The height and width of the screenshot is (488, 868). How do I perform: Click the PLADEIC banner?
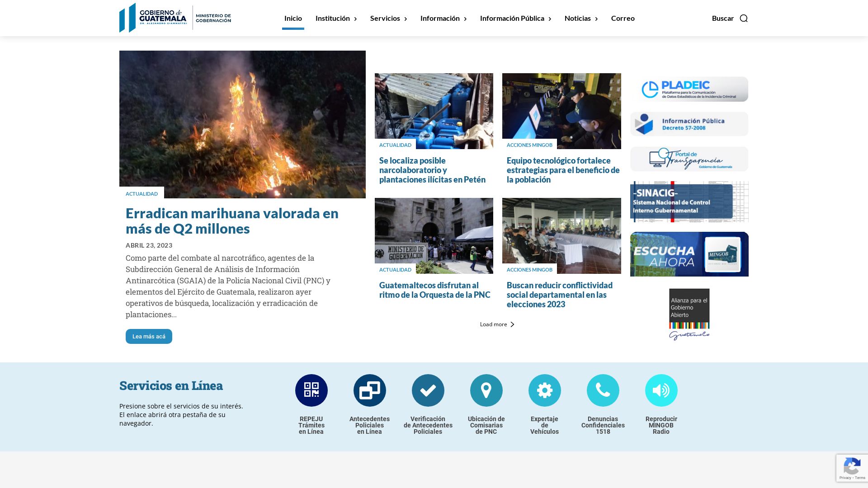tap(689, 89)
